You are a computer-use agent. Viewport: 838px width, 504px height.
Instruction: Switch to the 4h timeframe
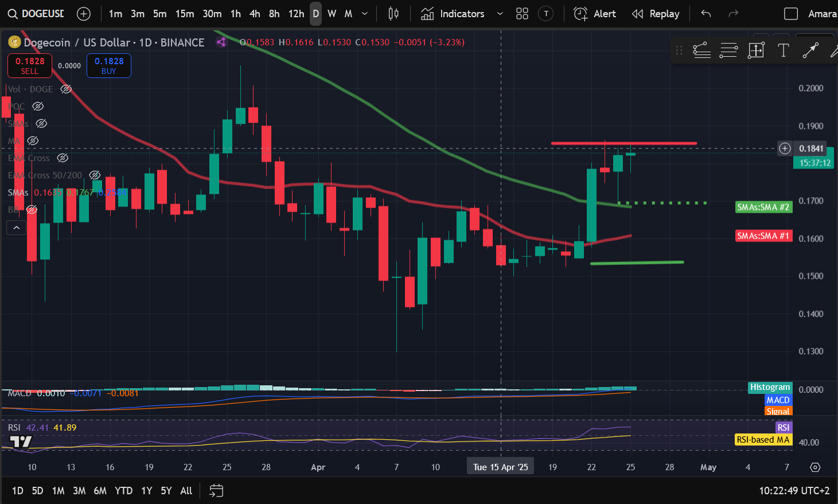click(255, 14)
